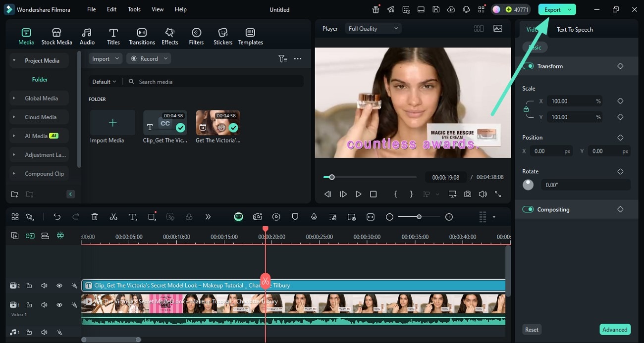
Task: Click the Advanced button
Action: 615,330
